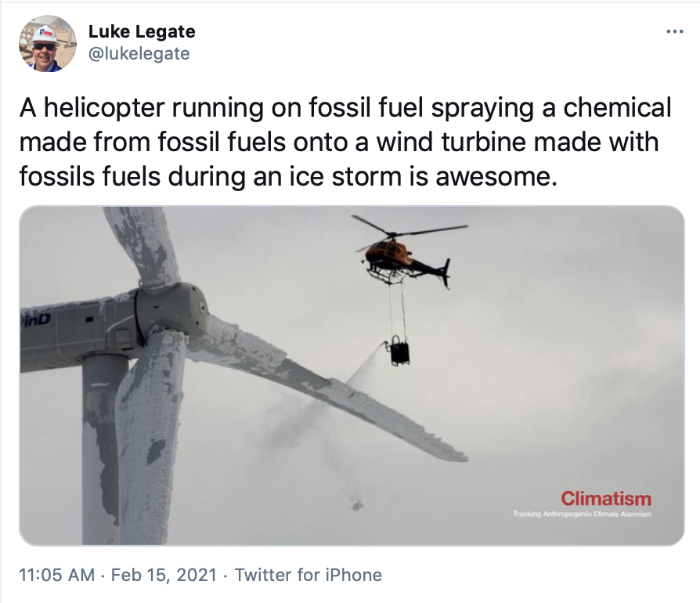
Task: Open the Luke Legate display name link
Action: tap(141, 32)
